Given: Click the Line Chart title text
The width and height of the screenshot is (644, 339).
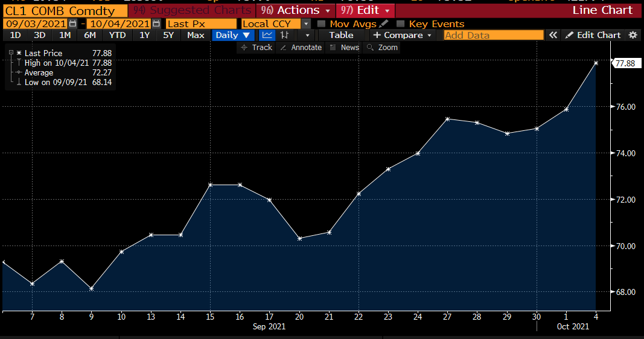Looking at the screenshot, I should coord(602,10).
